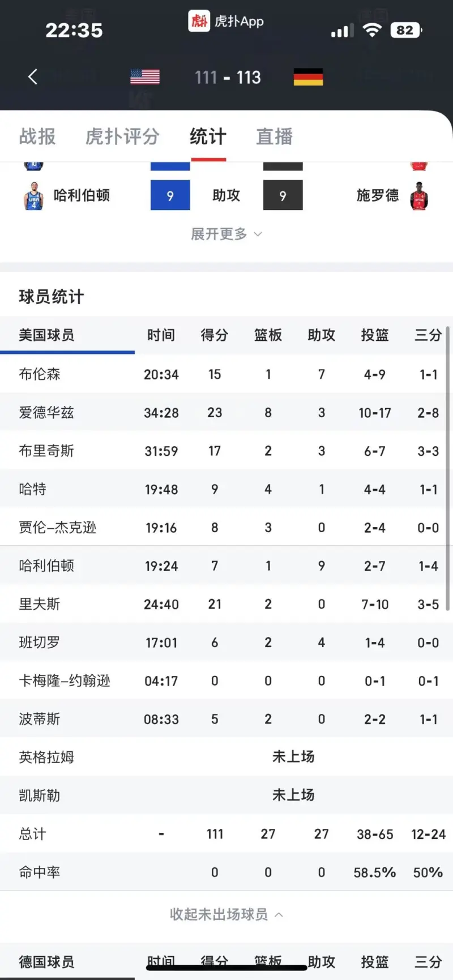Viewport: 453px width, 980px height.
Task: Select player row 爱德华兹
Action: pyautogui.click(x=46, y=413)
